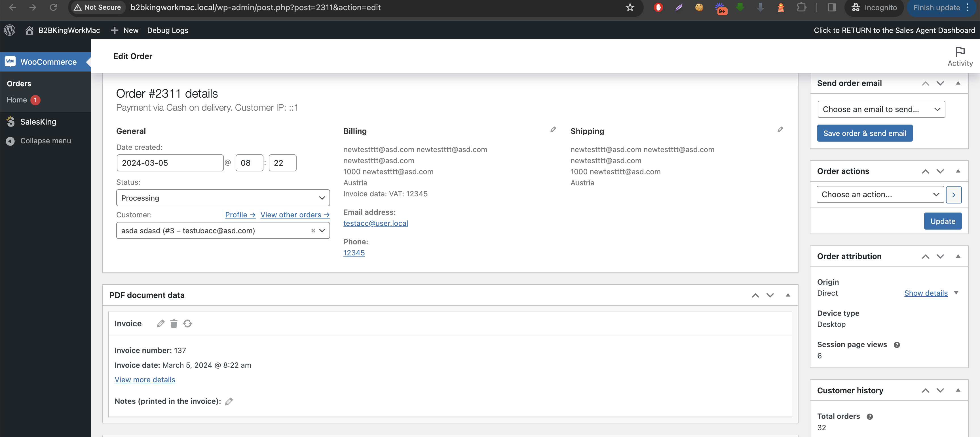This screenshot has height=437, width=980.
Task: Open Choose an email to send dropdown
Action: (881, 109)
